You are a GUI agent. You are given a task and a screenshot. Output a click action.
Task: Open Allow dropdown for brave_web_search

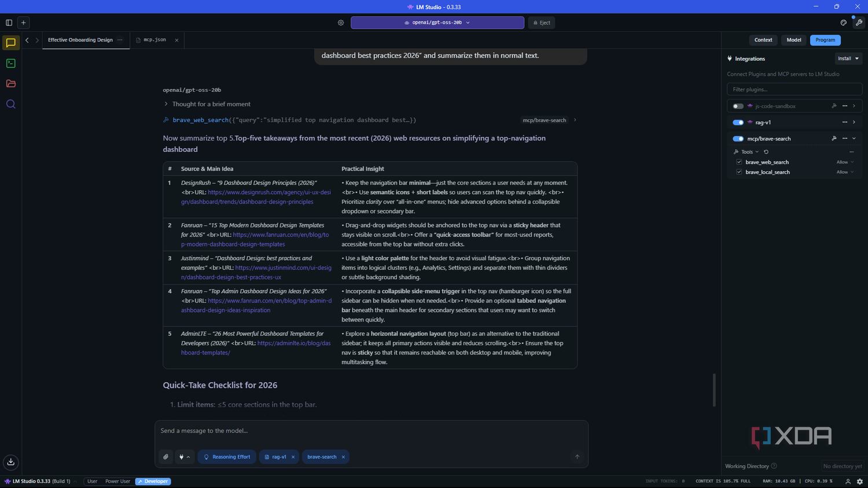(845, 162)
